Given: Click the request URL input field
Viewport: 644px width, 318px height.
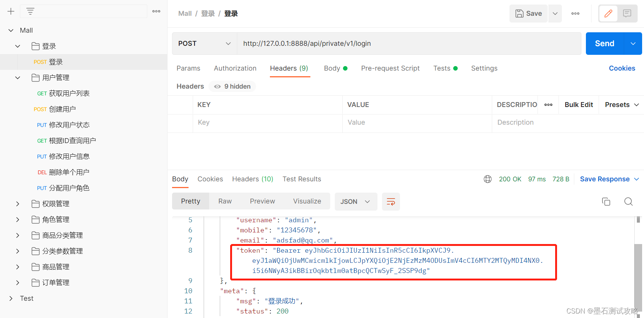Looking at the screenshot, I should [409, 44].
